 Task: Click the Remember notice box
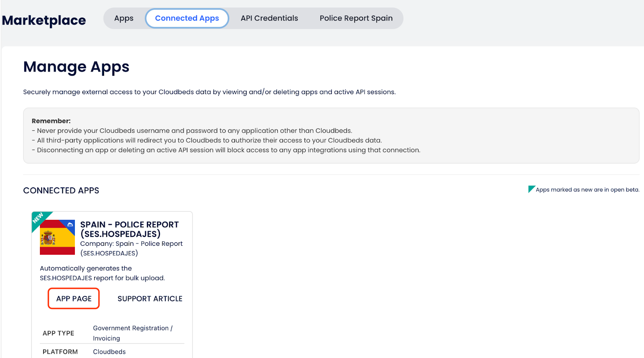click(x=331, y=136)
